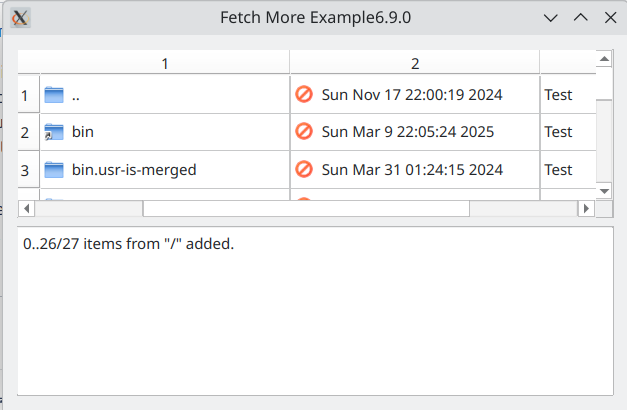Click the log text area showing items added
627x410 pixels.
point(315,311)
